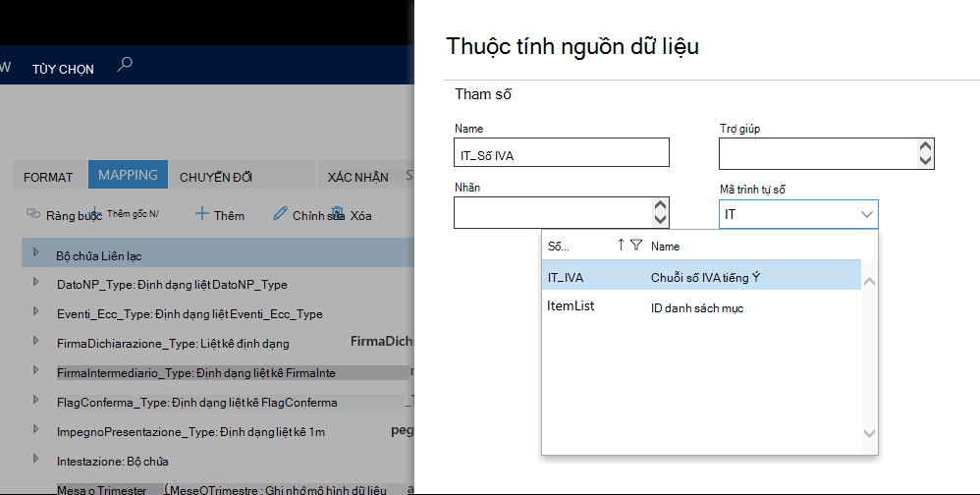Expand the Eventi_Ecc_Type tree node
980x495 pixels.
click(x=35, y=311)
